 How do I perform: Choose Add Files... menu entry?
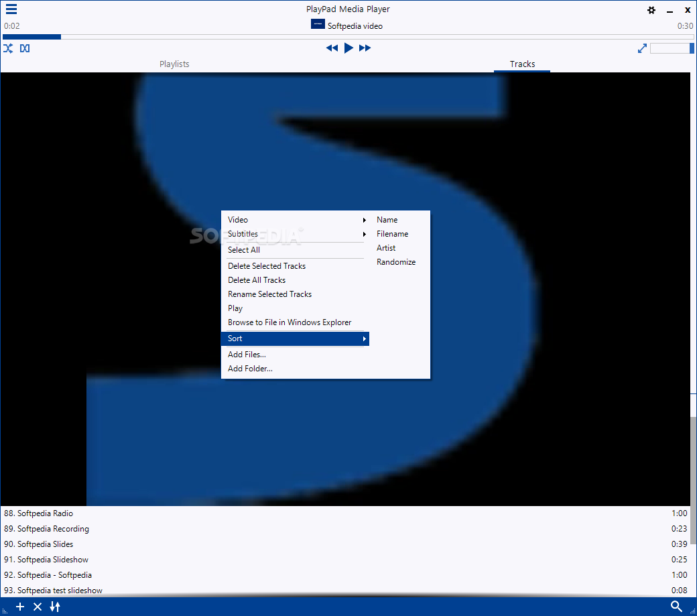click(295, 355)
